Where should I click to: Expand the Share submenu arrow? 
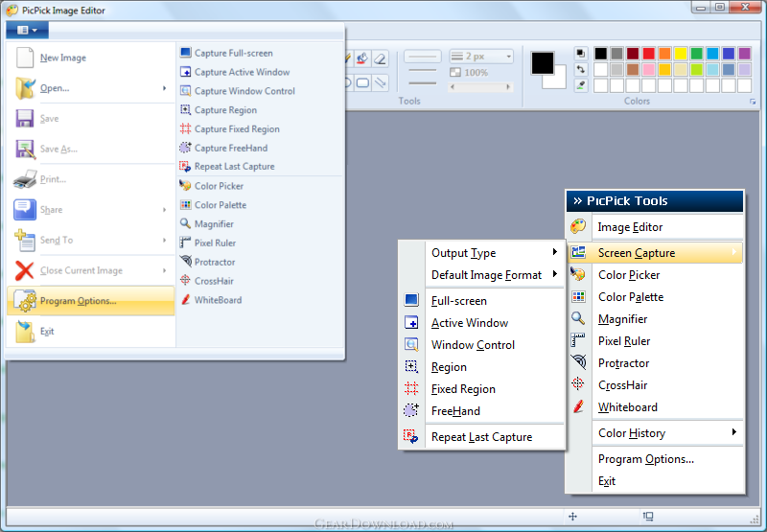point(164,210)
